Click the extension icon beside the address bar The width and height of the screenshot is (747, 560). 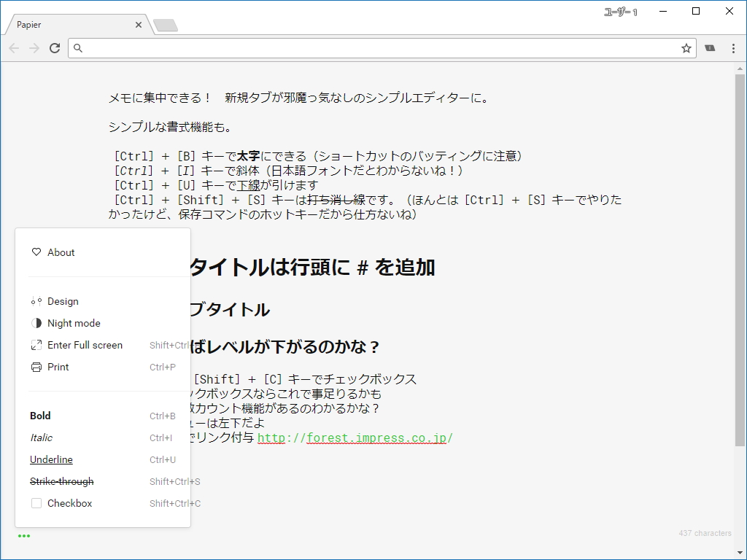[710, 48]
